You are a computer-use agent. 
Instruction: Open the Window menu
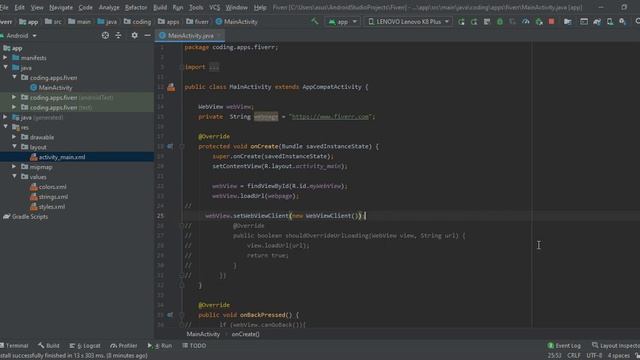[237, 7]
